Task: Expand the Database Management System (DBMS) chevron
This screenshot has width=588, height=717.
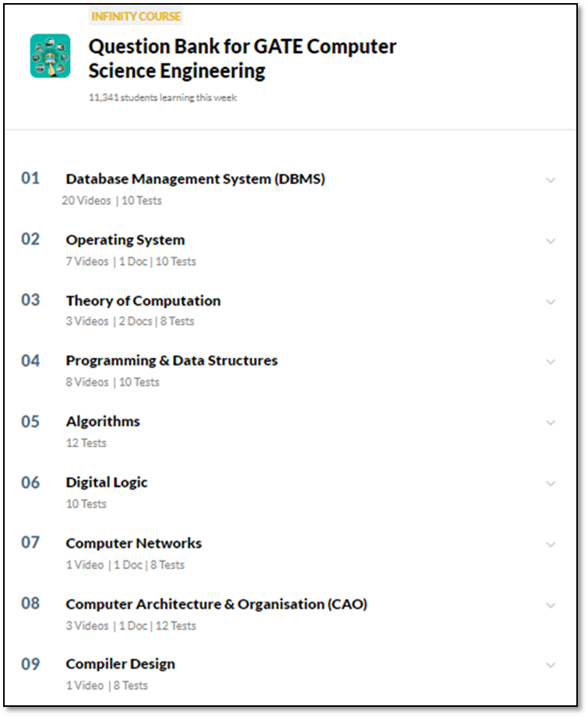Action: 551,180
